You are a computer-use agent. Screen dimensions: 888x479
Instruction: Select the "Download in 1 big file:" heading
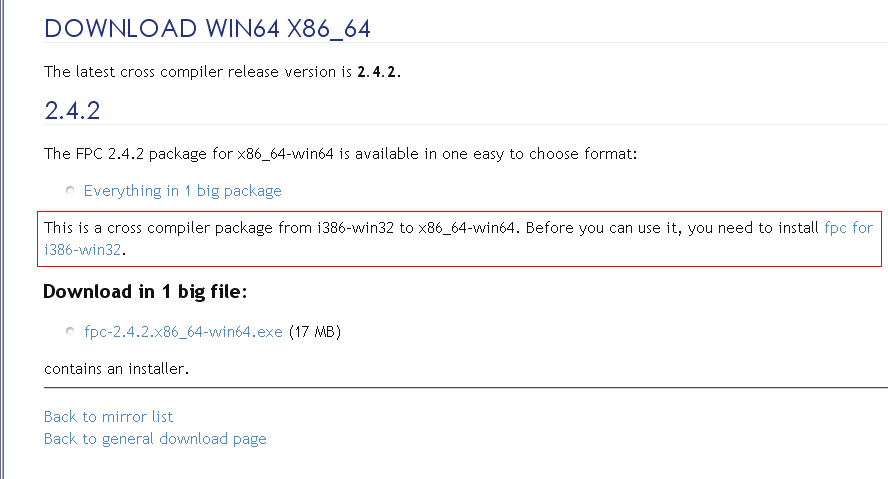(x=145, y=292)
